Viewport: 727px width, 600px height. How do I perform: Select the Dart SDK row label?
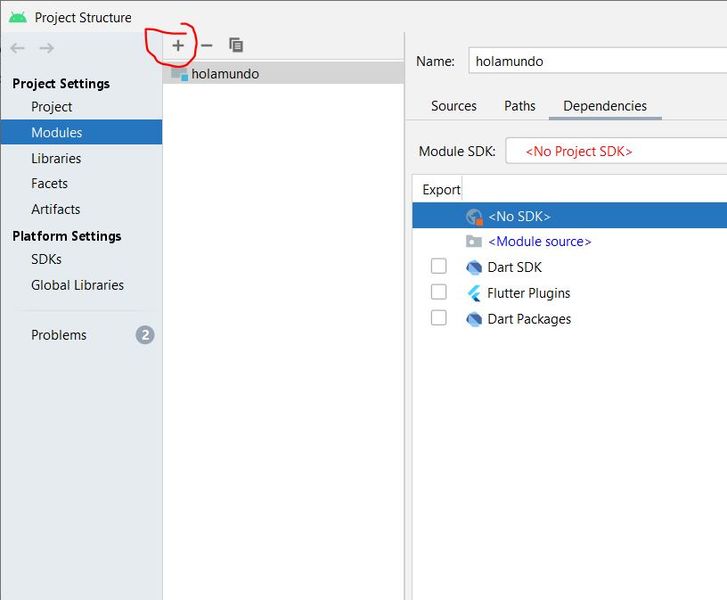pos(515,268)
